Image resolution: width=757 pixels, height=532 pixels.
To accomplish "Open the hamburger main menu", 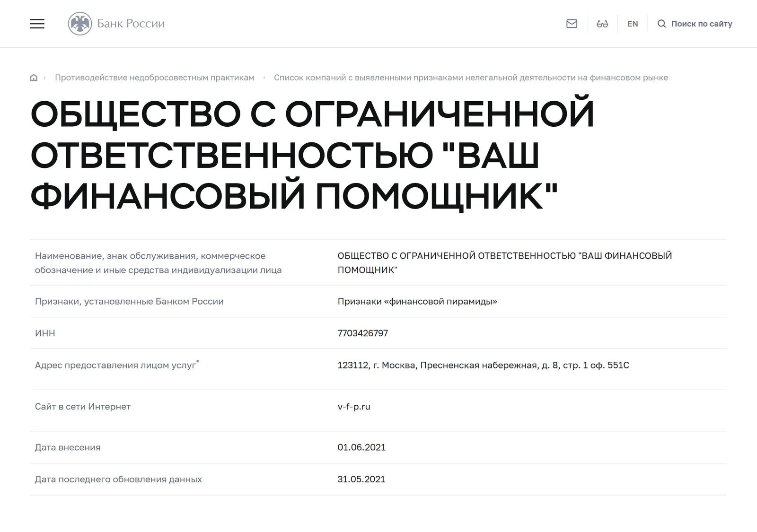I will pos(37,24).
